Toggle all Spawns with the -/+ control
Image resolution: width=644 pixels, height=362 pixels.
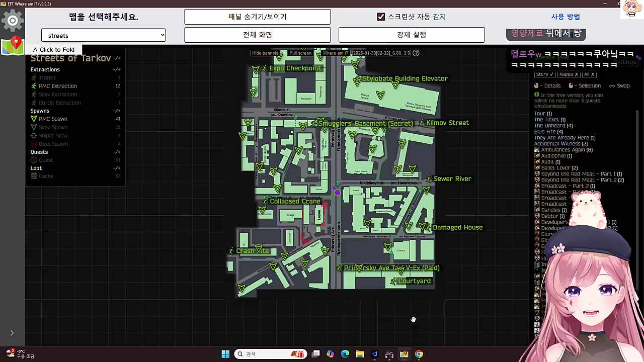[x=116, y=111]
